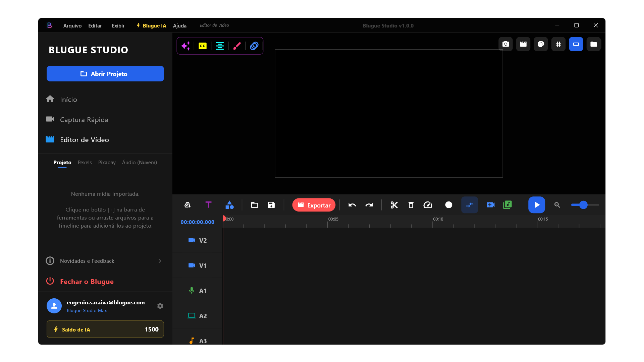Click the user avatar icon

pos(54,306)
